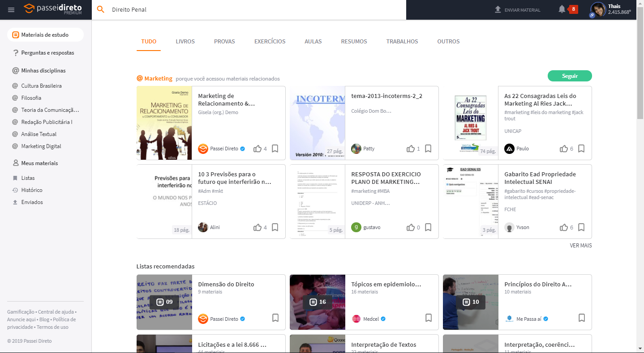Switch to the PROVAS tab
This screenshot has width=644, height=353.
pyautogui.click(x=224, y=42)
